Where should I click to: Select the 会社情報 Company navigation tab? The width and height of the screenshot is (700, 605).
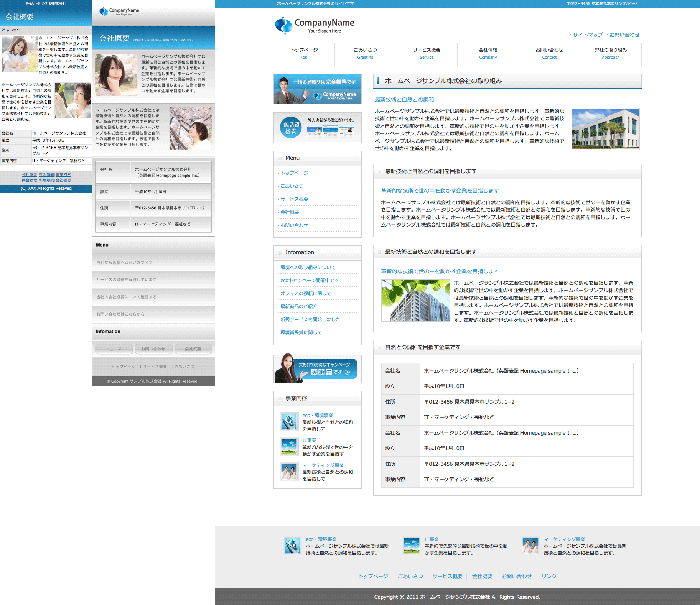coord(488,53)
